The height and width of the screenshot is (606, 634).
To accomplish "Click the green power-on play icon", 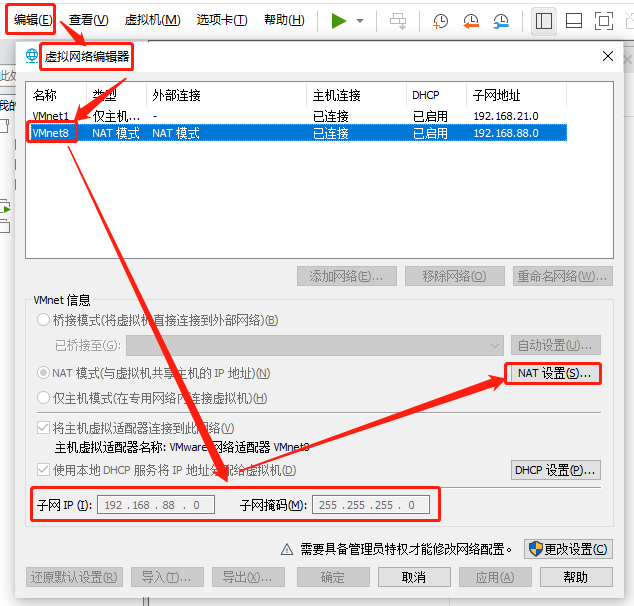I will pyautogui.click(x=339, y=21).
